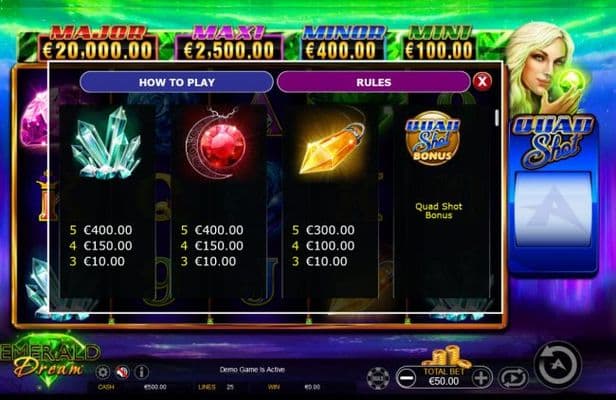Toggle the muted sound icon
The width and height of the screenshot is (616, 400).
point(122,372)
